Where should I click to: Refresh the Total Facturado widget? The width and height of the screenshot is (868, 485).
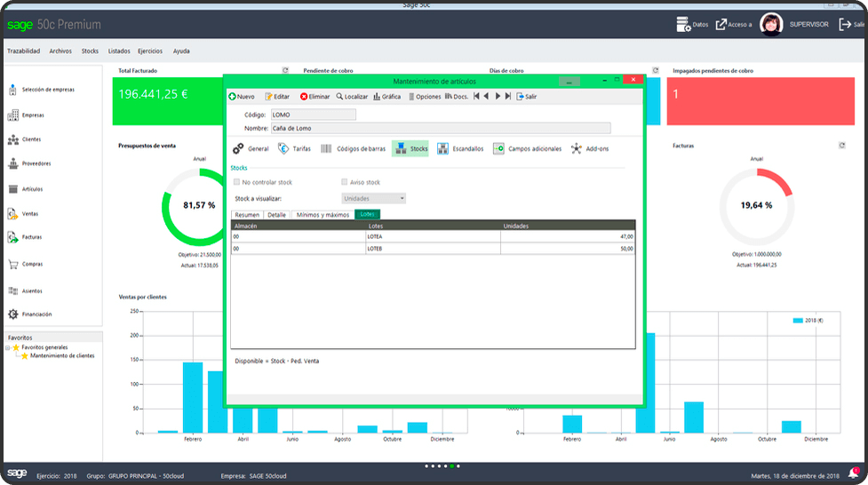[x=285, y=70]
